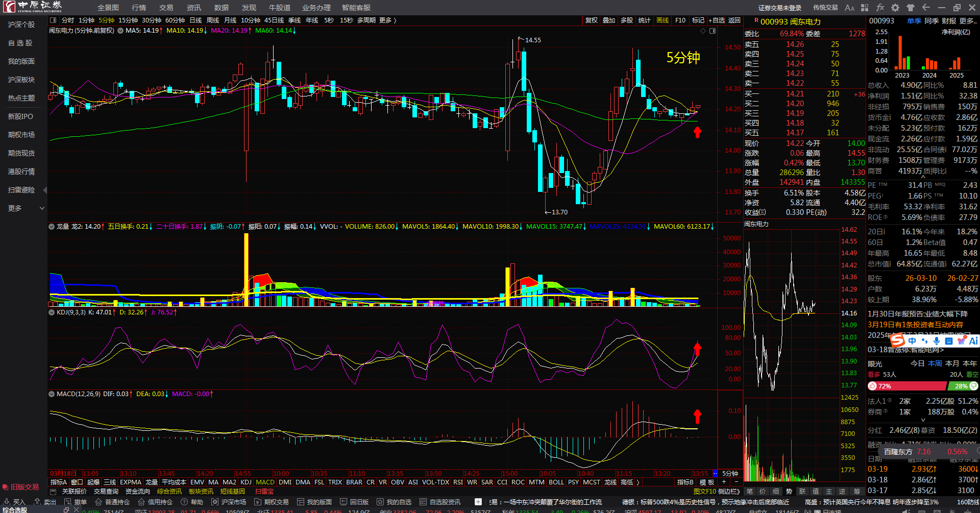Change skin with the shirt icon
The image size is (980, 513).
pos(911,8)
